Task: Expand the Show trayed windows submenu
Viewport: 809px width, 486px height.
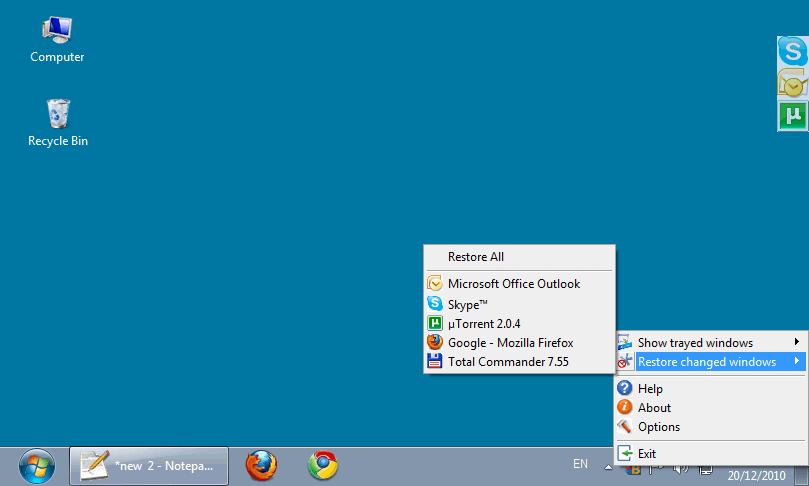Action: [x=708, y=343]
